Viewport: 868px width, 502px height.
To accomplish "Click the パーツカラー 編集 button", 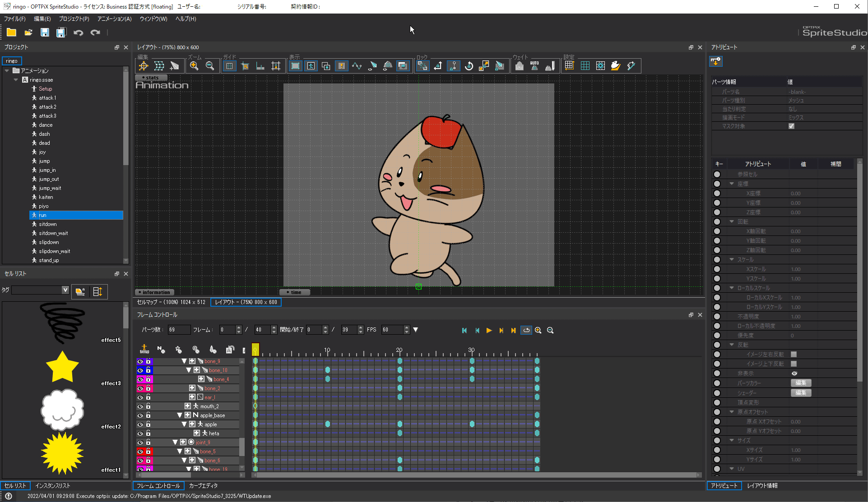I will click(x=801, y=383).
